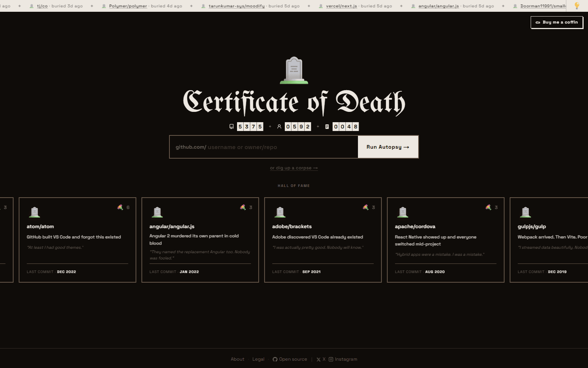Leave flowers on the atom/atom card

123,207
